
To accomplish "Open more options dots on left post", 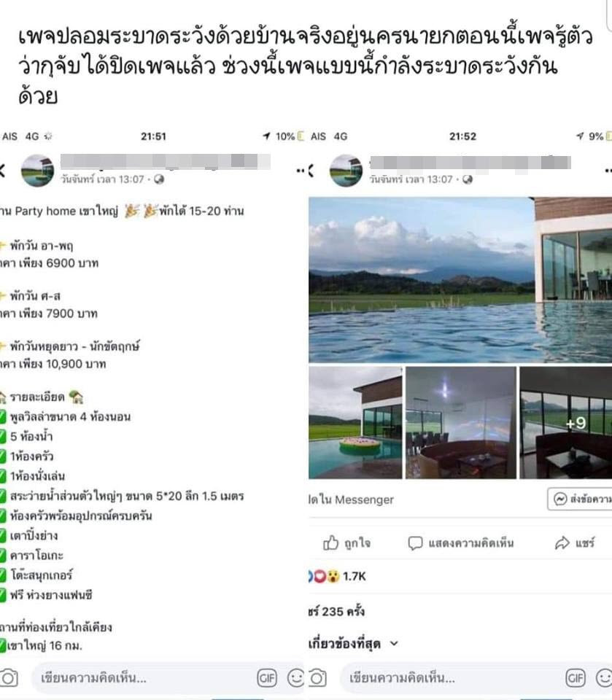I will 301,171.
